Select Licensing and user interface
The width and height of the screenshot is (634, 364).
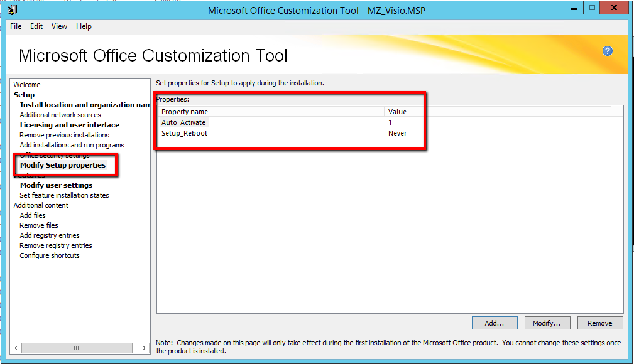click(x=69, y=125)
